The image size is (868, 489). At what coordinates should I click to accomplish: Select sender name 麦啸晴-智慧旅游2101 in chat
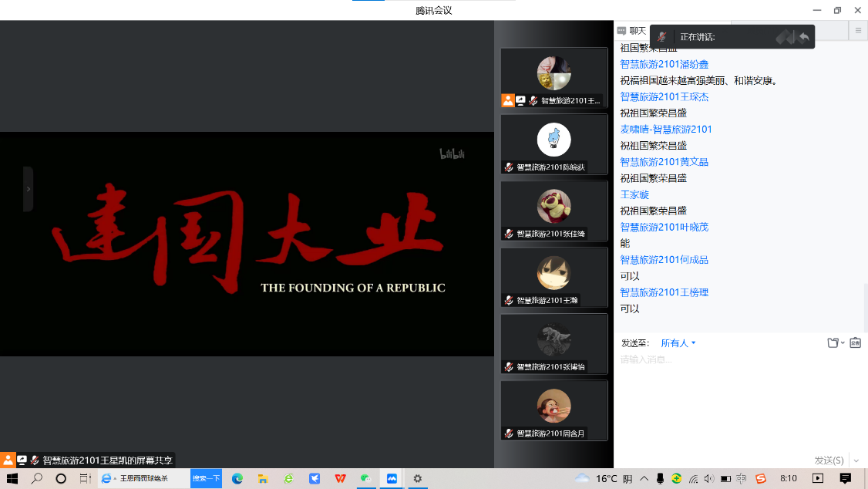(x=666, y=130)
